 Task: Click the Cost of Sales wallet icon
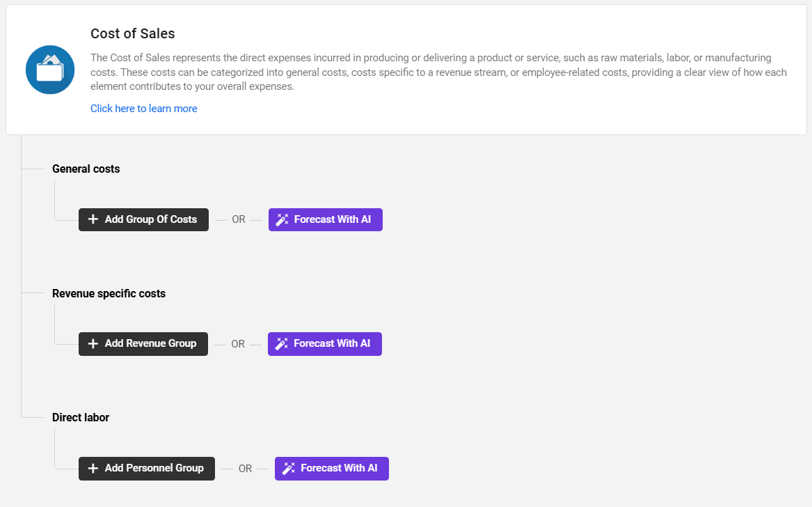click(50, 70)
